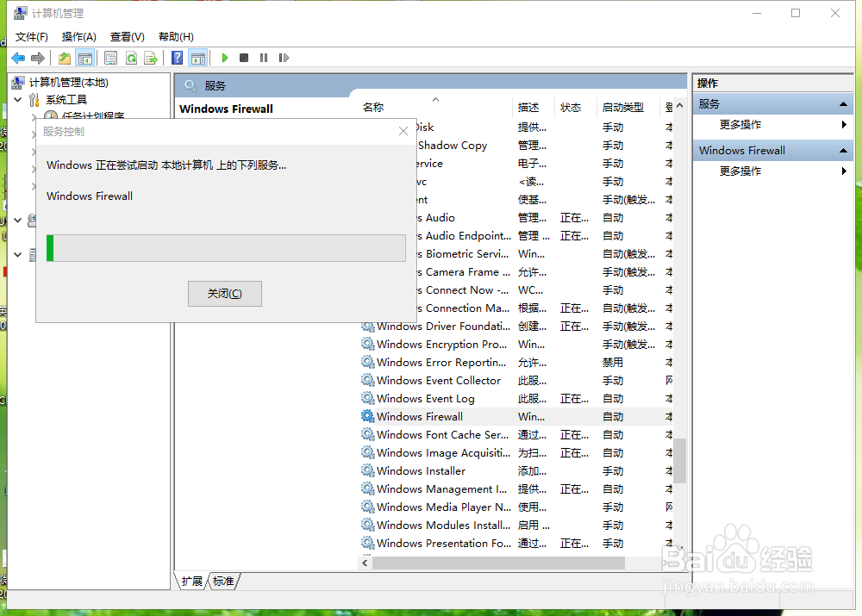The height and width of the screenshot is (616, 862).
Task: Click the 服务 header in the center pane
Action: pyautogui.click(x=215, y=86)
